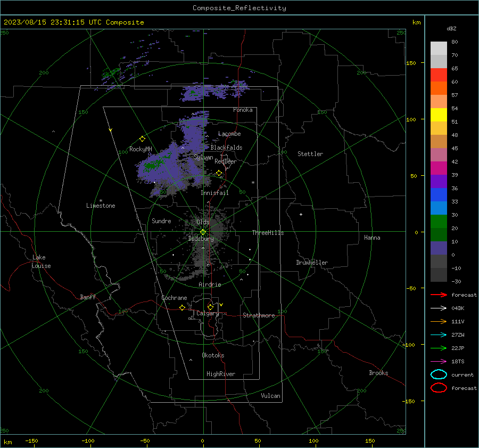Click the Ponoka city label
479x448 pixels.
coord(243,110)
